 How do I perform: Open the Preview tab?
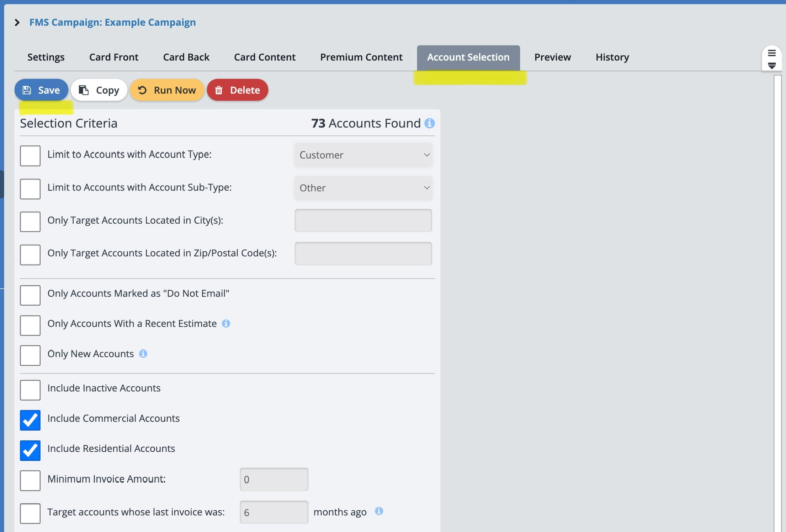pyautogui.click(x=552, y=57)
